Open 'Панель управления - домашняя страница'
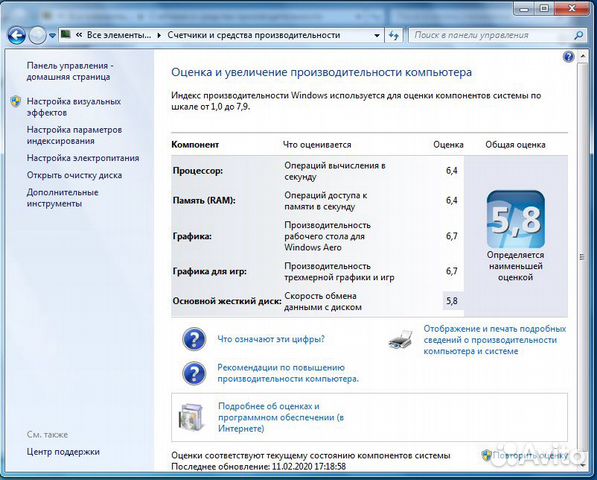The height and width of the screenshot is (480, 597). pos(70,71)
